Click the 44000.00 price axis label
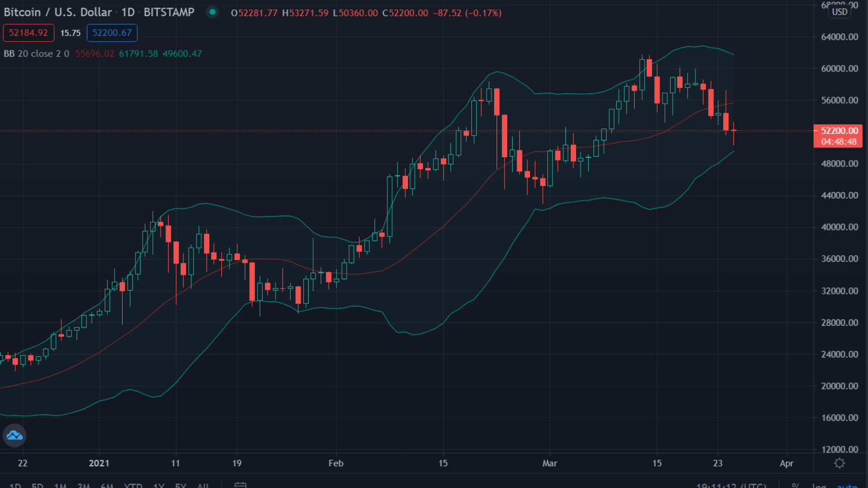Image resolution: width=868 pixels, height=488 pixels. [839, 195]
